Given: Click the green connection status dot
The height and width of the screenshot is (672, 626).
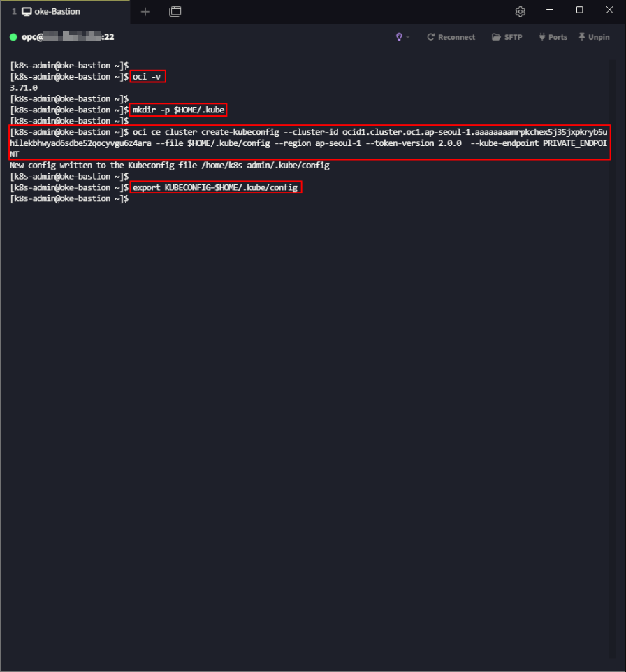Looking at the screenshot, I should (13, 37).
